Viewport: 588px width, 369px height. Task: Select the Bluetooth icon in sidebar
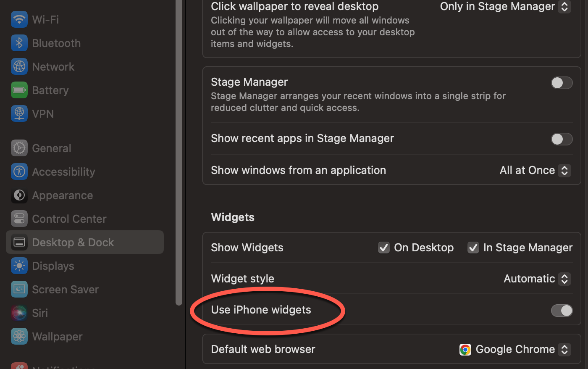point(19,43)
